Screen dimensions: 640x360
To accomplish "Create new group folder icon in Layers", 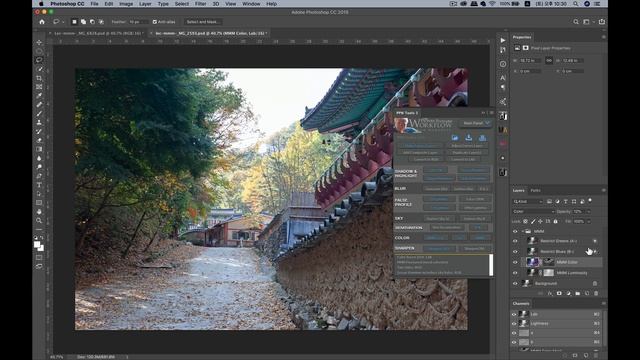I will (578, 293).
